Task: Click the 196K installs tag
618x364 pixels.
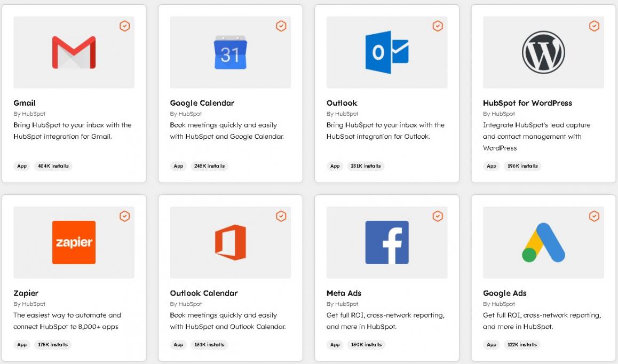Action: click(522, 166)
